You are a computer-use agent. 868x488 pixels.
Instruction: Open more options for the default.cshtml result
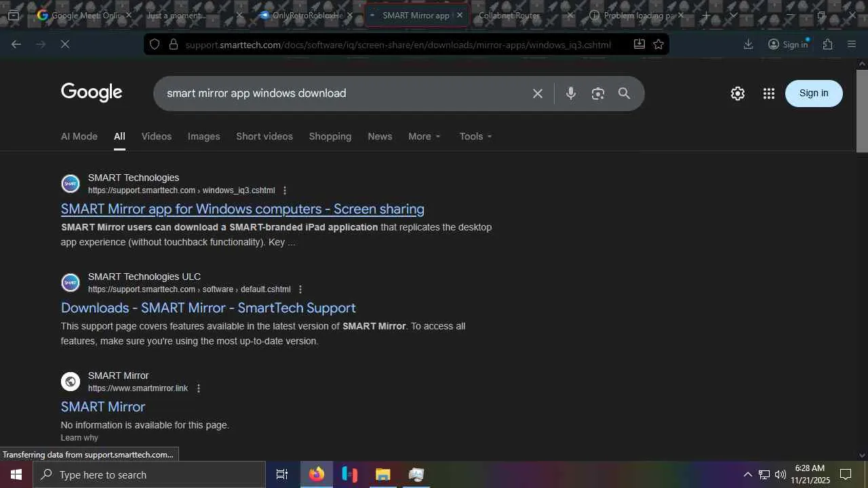pyautogui.click(x=300, y=289)
